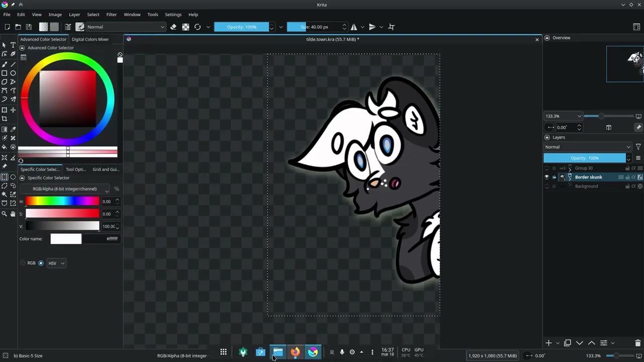This screenshot has width=644, height=362.
Task: Open RGB/Alpha color space dropdown
Action: coord(64,189)
